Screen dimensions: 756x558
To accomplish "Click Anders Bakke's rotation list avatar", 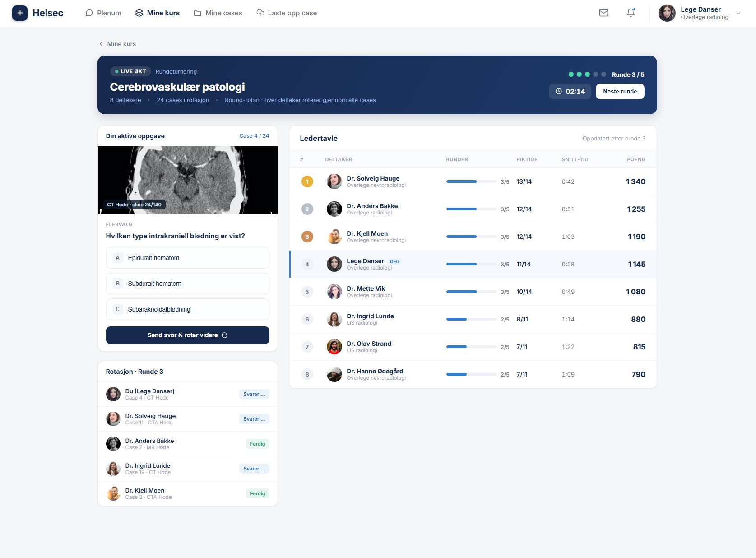I will click(113, 444).
